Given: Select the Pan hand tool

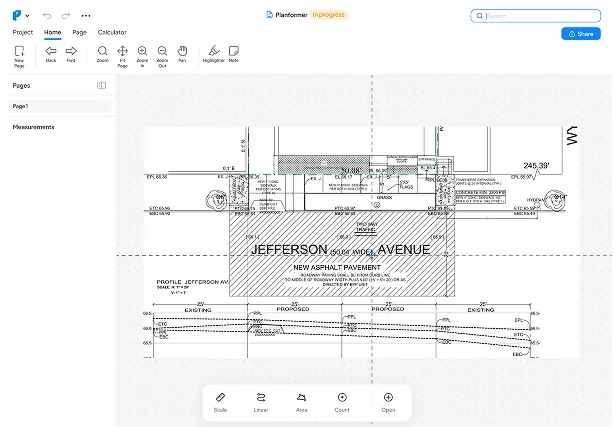Looking at the screenshot, I should click(x=182, y=51).
